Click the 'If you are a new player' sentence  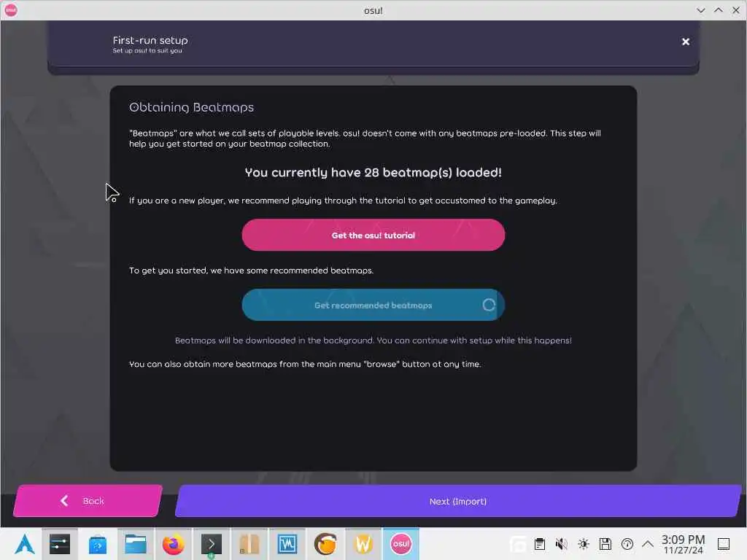click(x=343, y=201)
